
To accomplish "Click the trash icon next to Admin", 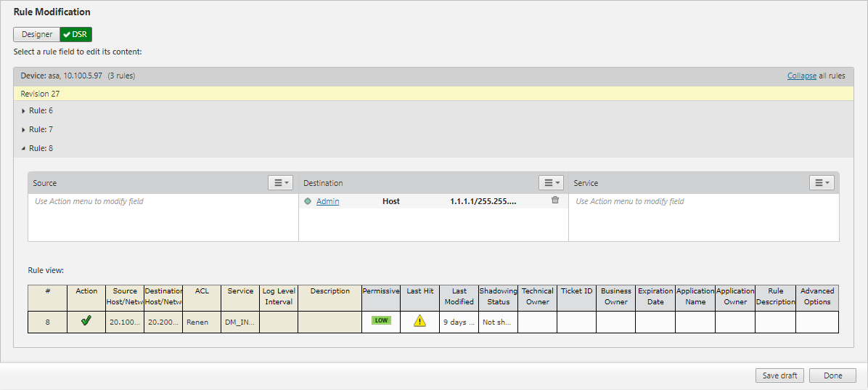I will pyautogui.click(x=555, y=200).
